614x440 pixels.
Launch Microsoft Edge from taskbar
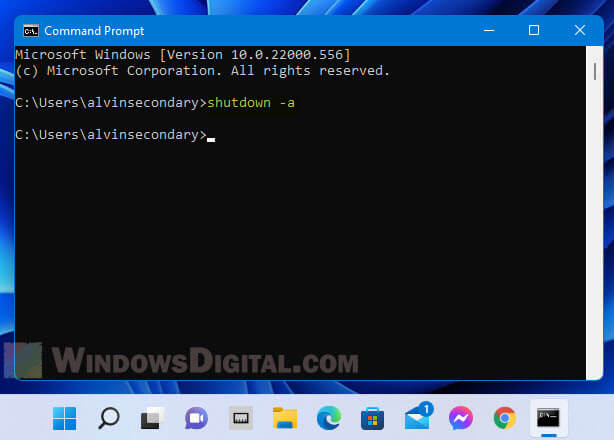[329, 418]
